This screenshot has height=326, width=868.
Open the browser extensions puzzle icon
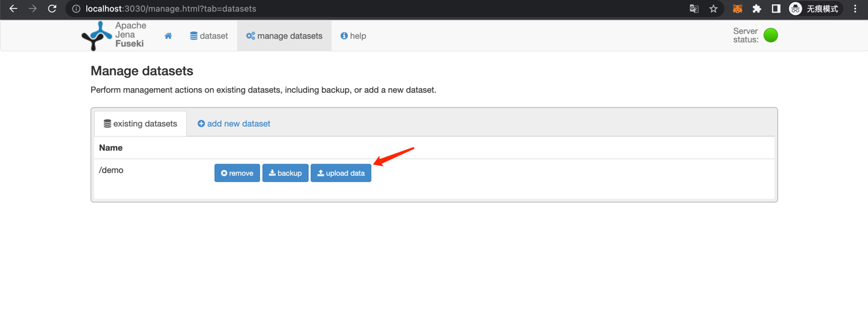756,9
